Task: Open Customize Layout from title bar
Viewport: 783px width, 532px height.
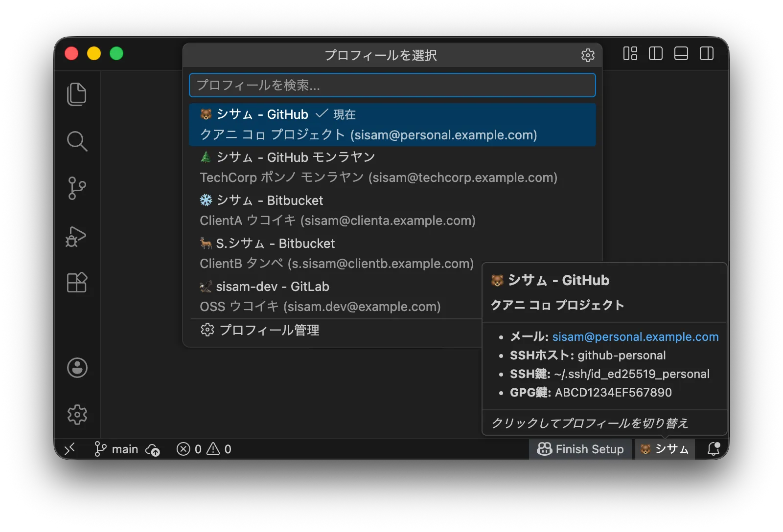Action: tap(630, 53)
